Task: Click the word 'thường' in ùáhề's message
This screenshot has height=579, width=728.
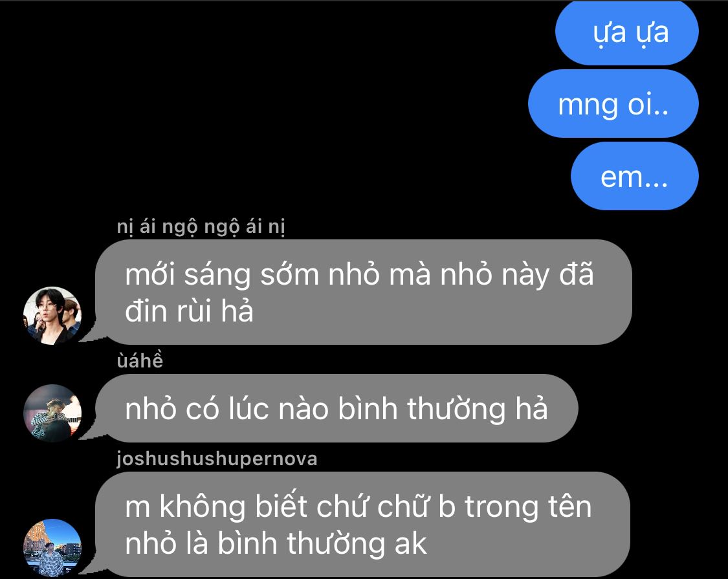Action: coord(456,409)
